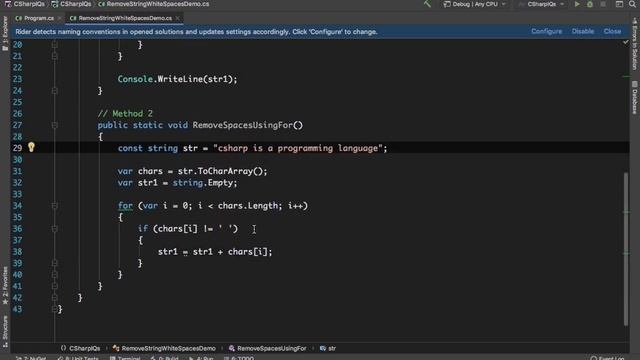The image size is (640, 360).
Task: Toggle fold marker at line 24
Action: (55, 91)
